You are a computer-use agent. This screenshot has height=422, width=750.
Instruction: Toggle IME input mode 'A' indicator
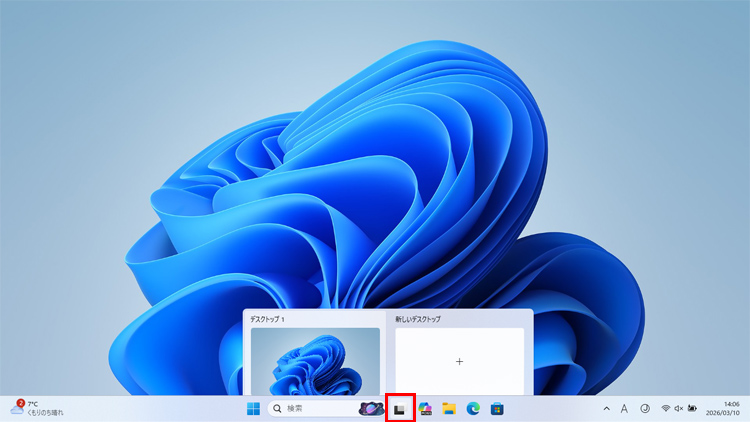624,408
